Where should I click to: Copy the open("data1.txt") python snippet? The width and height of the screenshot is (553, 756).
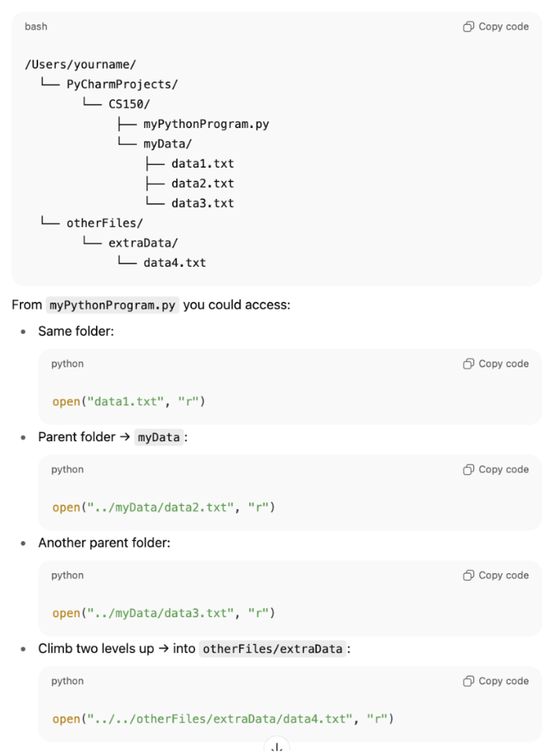[x=496, y=364]
